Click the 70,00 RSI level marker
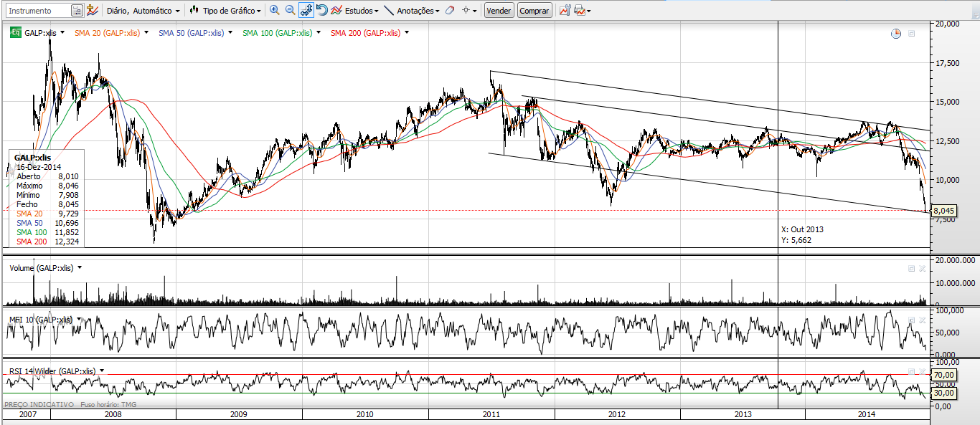The height and width of the screenshot is (425, 980). pos(944,375)
